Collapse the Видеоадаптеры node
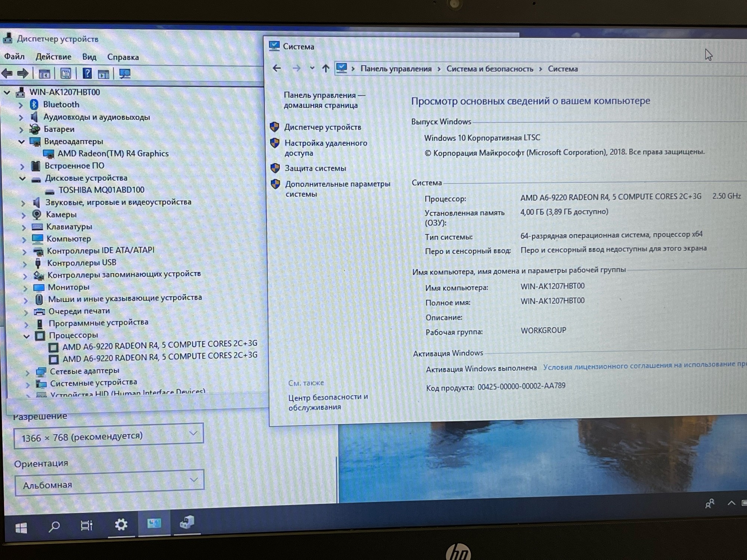 click(22, 141)
